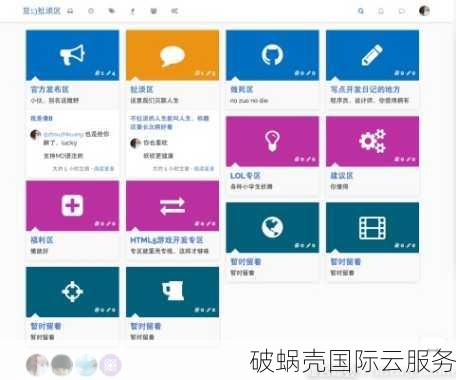
Task: Click the purple fourth user avatar at the bottom
Action: (111, 365)
